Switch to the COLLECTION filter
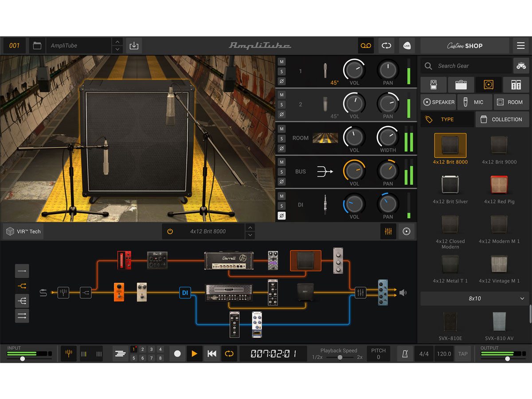Viewport: 532px width, 399px height. (x=502, y=119)
